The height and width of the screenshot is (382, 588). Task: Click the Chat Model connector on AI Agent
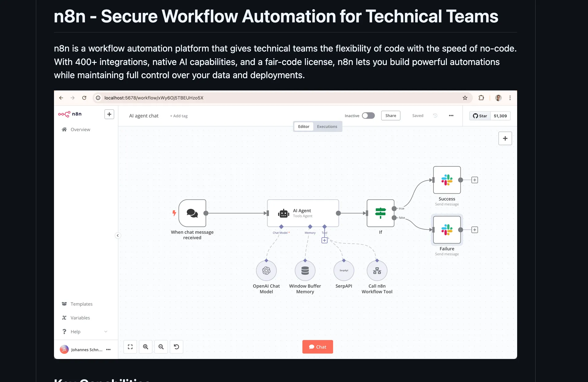(x=281, y=227)
